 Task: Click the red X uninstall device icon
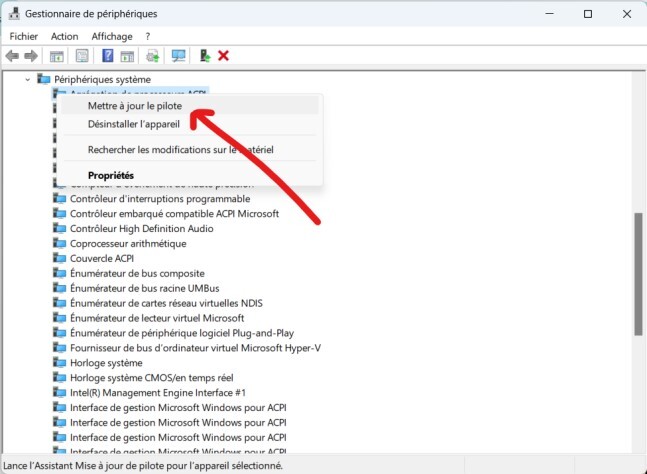(223, 56)
